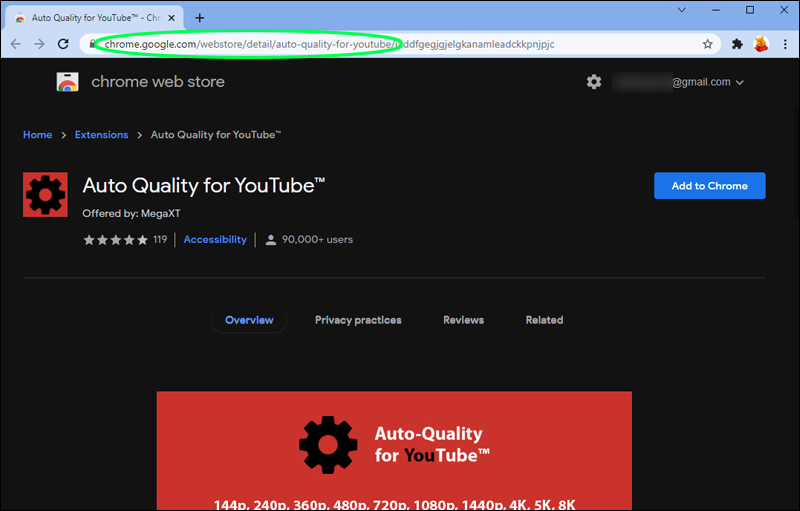
Task: Reload the page with refresh icon
Action: (x=63, y=44)
